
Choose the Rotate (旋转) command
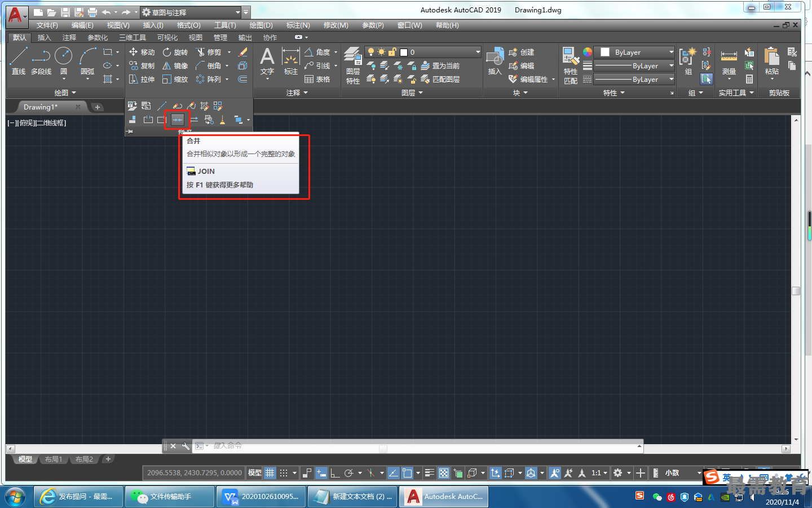175,52
